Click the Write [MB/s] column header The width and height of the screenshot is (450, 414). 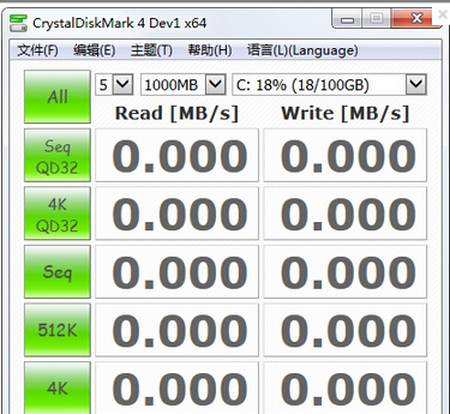[x=345, y=113]
